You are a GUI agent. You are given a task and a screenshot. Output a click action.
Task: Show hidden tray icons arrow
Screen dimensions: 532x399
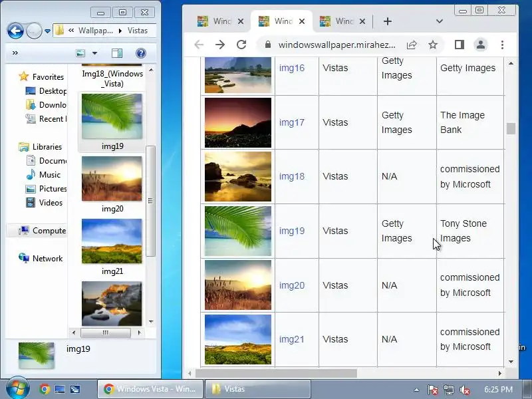pyautogui.click(x=417, y=390)
